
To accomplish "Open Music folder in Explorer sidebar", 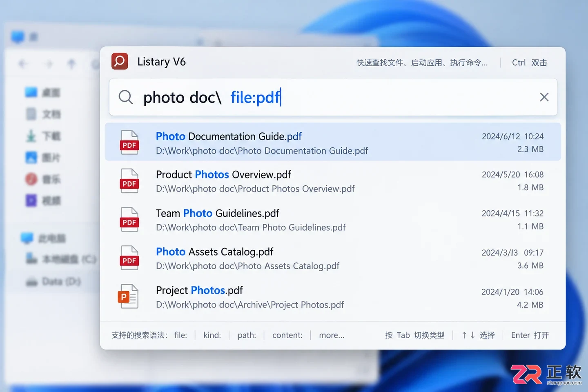I will point(42,179).
